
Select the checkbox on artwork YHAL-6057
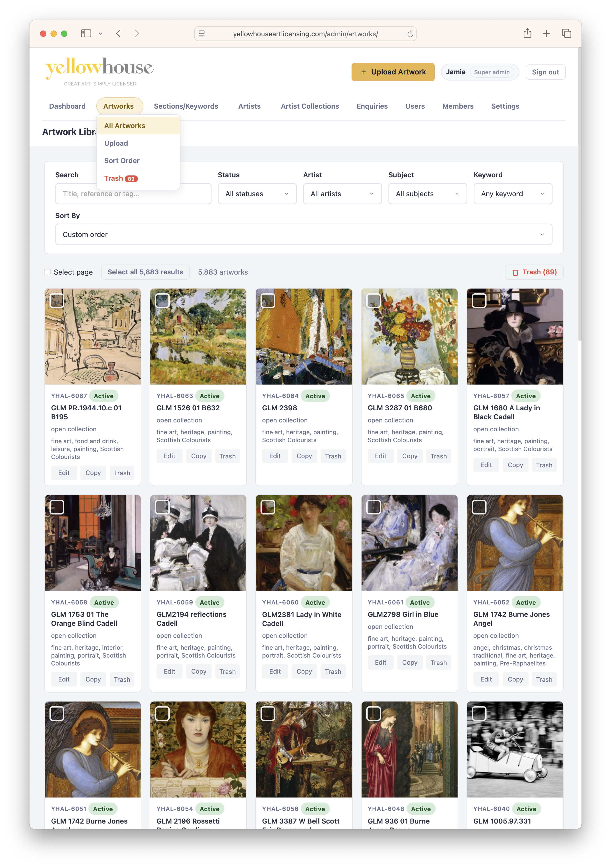[x=479, y=301]
